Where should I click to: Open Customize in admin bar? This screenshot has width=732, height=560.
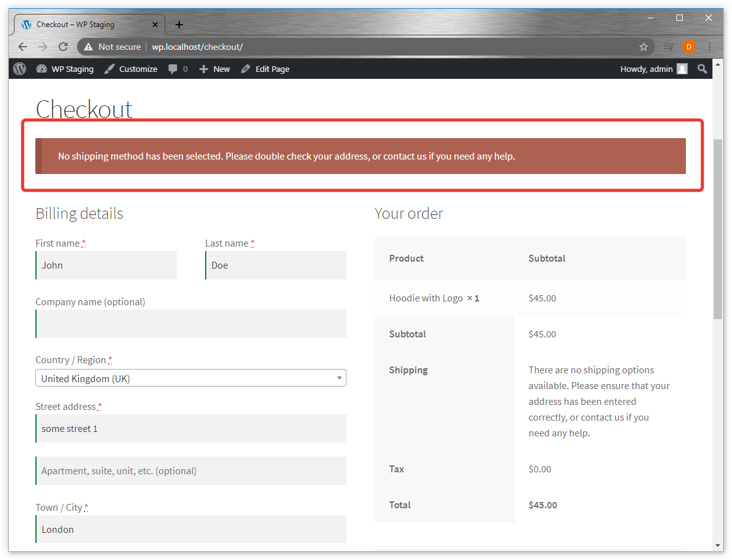pyautogui.click(x=131, y=69)
